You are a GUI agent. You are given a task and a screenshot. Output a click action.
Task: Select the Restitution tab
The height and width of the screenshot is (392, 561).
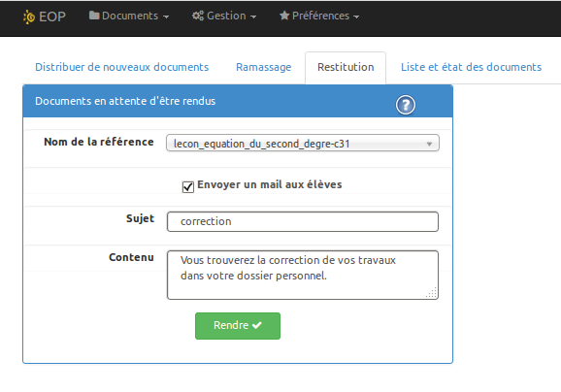pyautogui.click(x=346, y=67)
